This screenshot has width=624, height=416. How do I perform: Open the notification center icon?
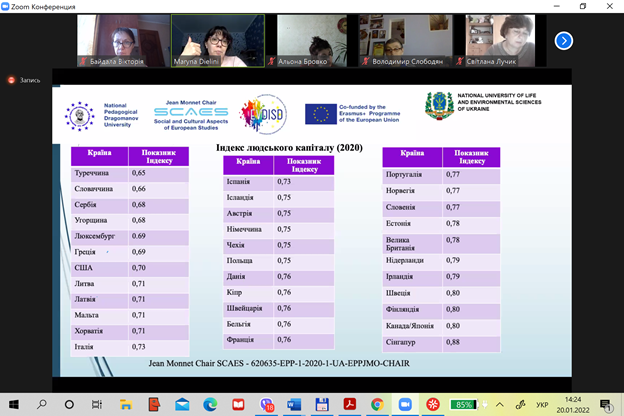(606, 405)
